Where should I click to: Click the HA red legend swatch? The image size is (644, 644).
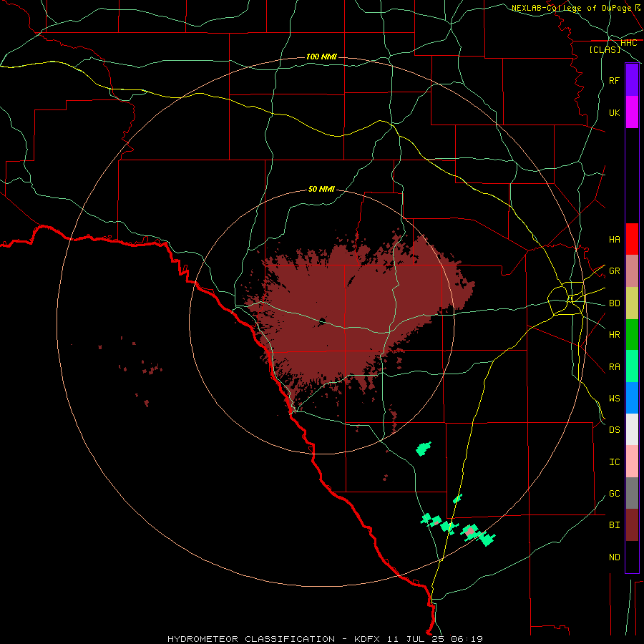632,239
